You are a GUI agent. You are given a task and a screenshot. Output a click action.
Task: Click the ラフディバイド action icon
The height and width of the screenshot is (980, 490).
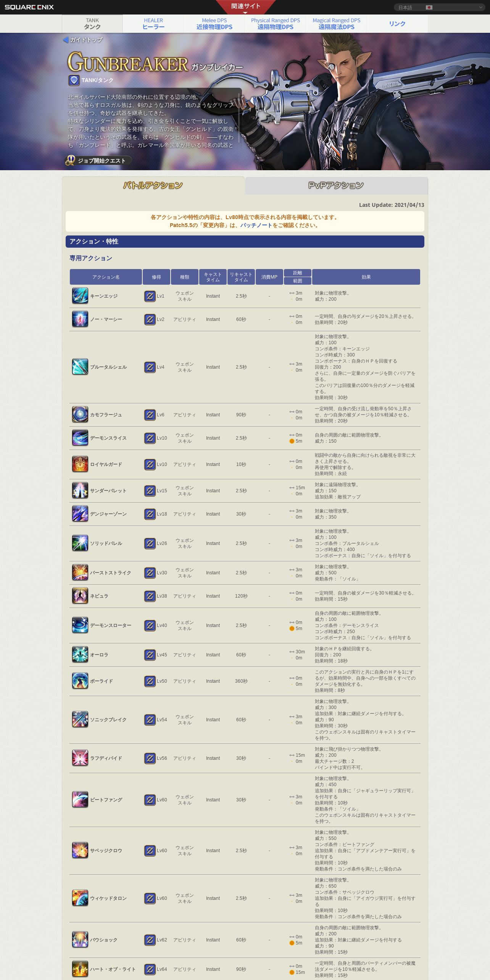tap(80, 758)
